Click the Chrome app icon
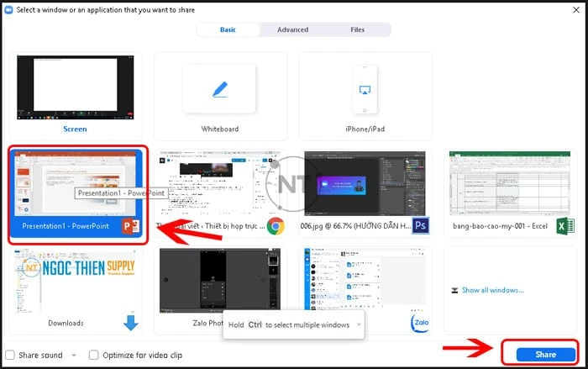Viewport: 588px width, 369px height. pyautogui.click(x=276, y=226)
